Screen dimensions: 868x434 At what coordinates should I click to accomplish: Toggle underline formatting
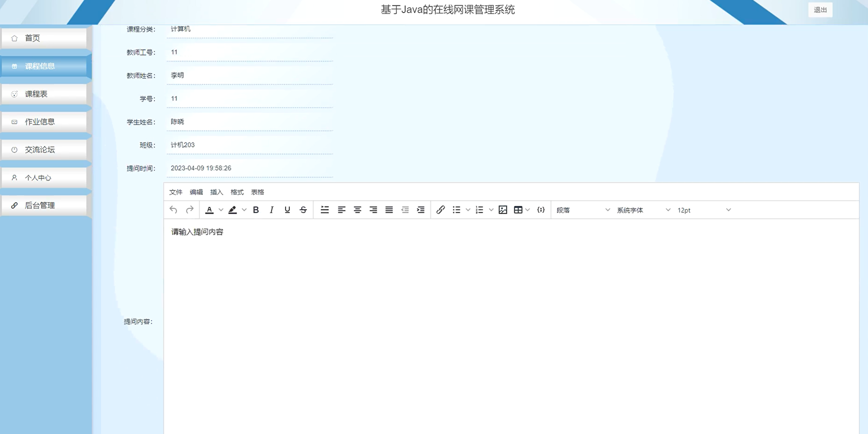click(x=288, y=210)
